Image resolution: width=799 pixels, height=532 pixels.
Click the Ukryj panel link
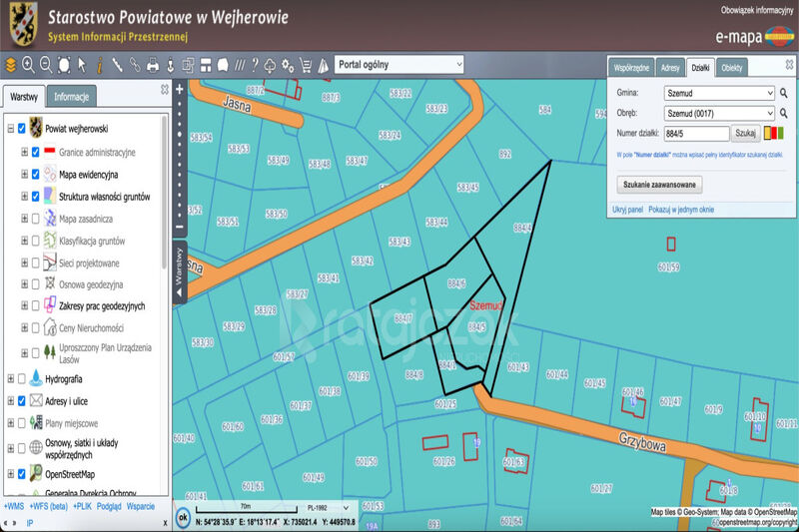pyautogui.click(x=627, y=210)
